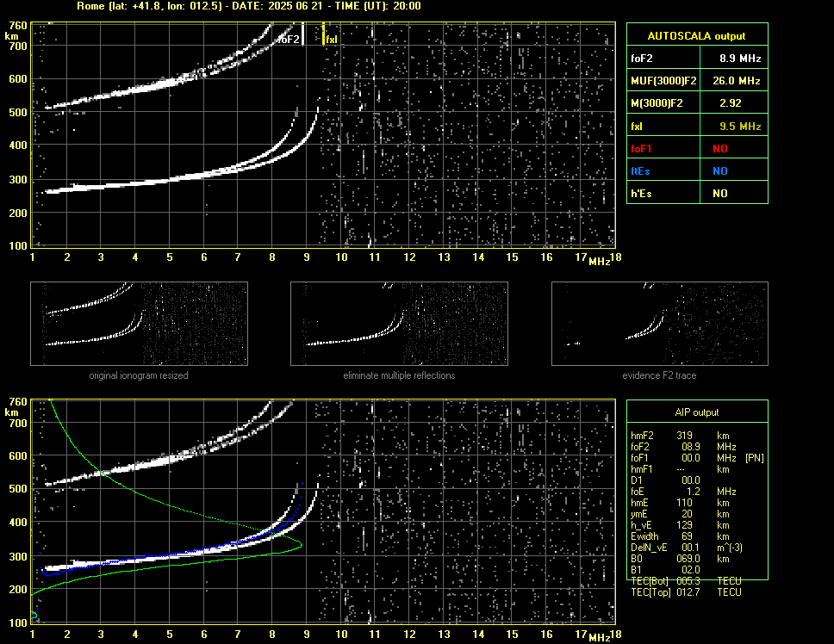Select the TEC[Bot] 005.3 TECU row
This screenshot has width=834, height=644.
pyautogui.click(x=686, y=581)
